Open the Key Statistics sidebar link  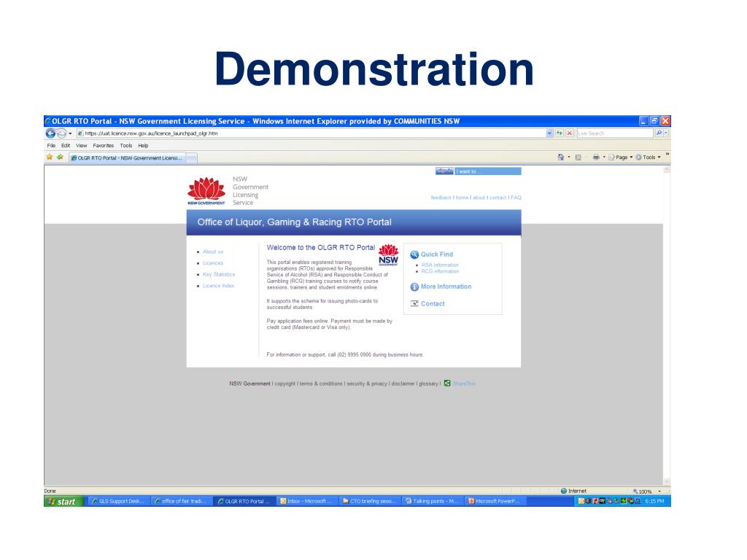point(219,274)
